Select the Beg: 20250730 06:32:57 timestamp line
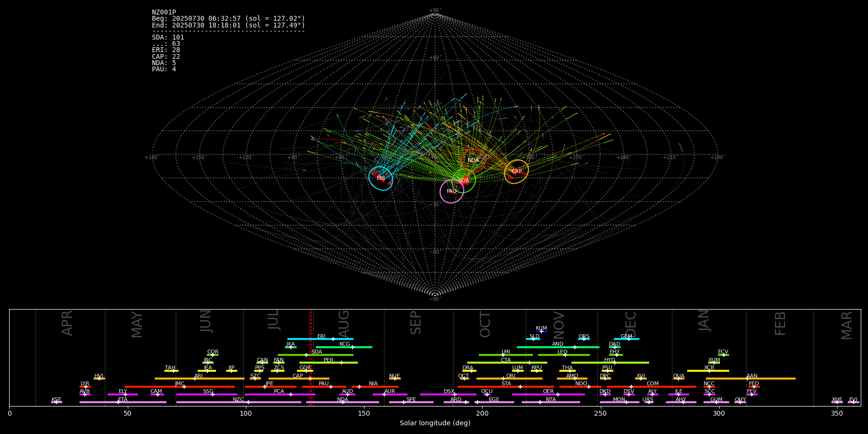 (x=229, y=19)
